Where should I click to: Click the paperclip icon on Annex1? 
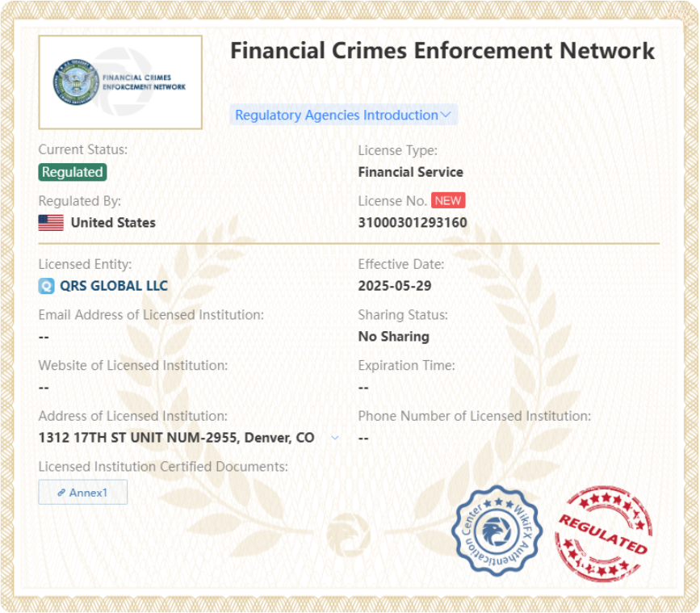pyautogui.click(x=61, y=492)
